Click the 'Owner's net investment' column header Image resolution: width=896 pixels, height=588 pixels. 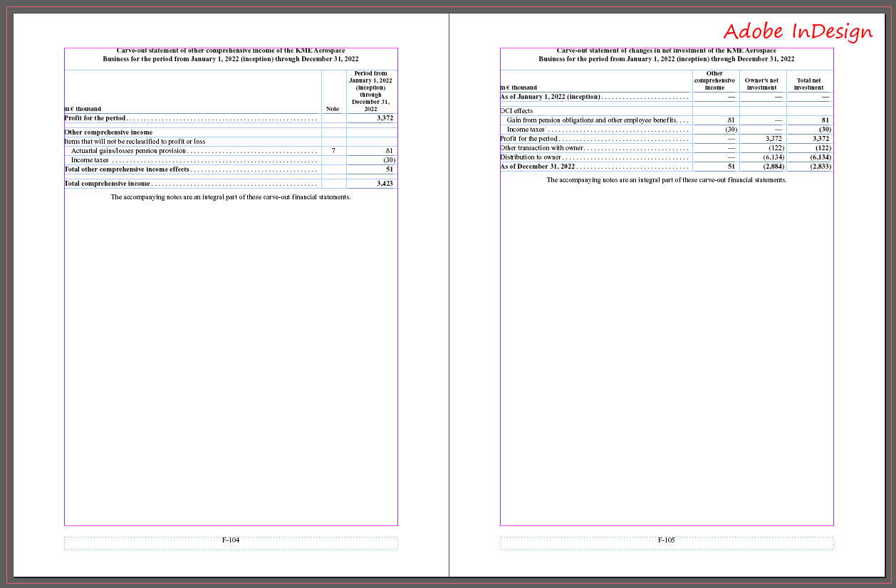click(761, 84)
